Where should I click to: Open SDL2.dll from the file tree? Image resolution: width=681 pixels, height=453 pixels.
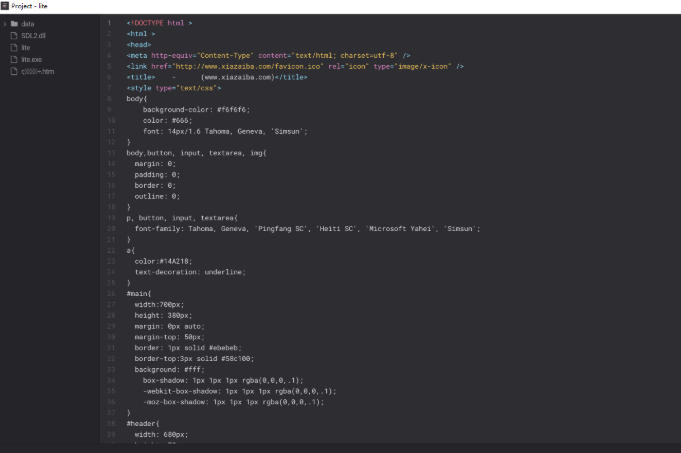coord(34,35)
